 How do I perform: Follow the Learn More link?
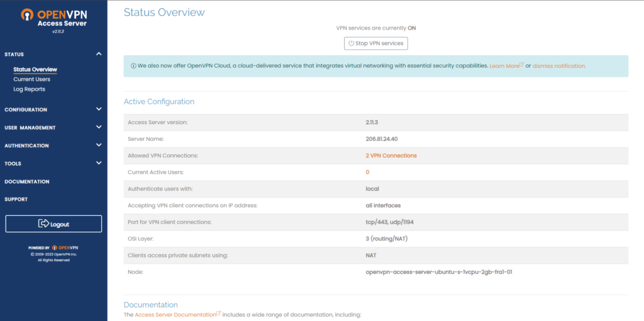[x=504, y=66]
